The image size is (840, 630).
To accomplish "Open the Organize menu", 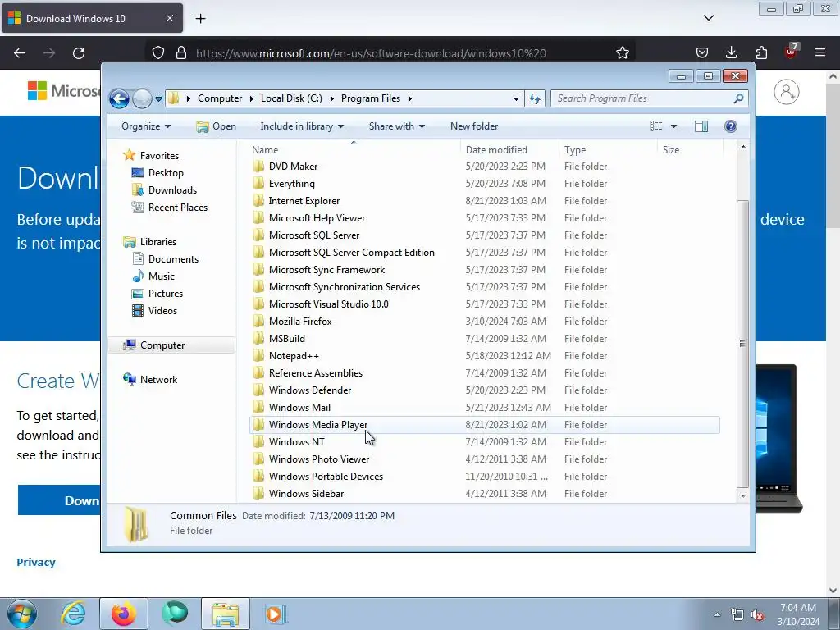I will point(146,126).
